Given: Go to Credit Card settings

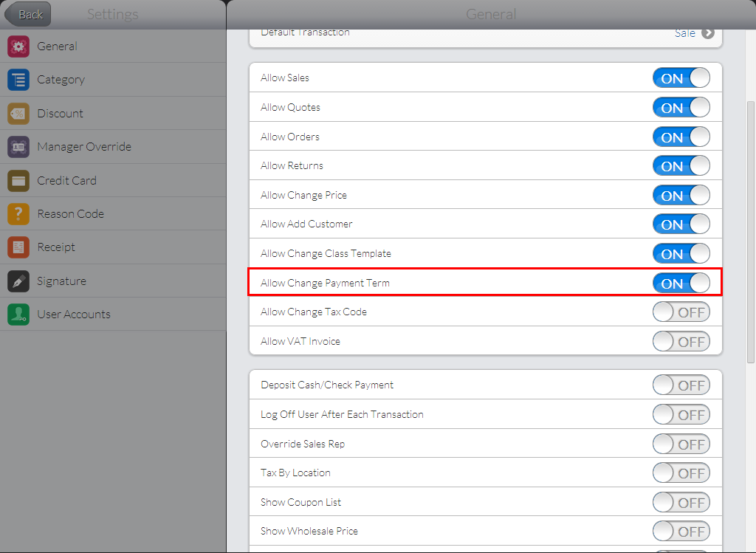Looking at the screenshot, I should pyautogui.click(x=113, y=180).
